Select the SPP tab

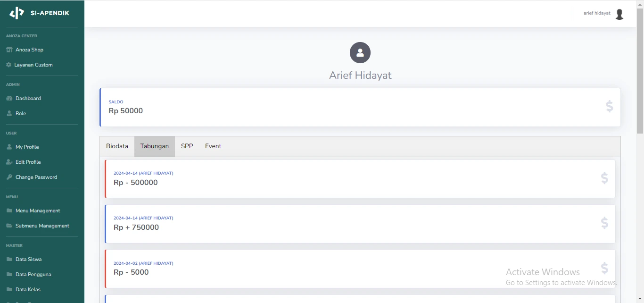[x=187, y=146]
